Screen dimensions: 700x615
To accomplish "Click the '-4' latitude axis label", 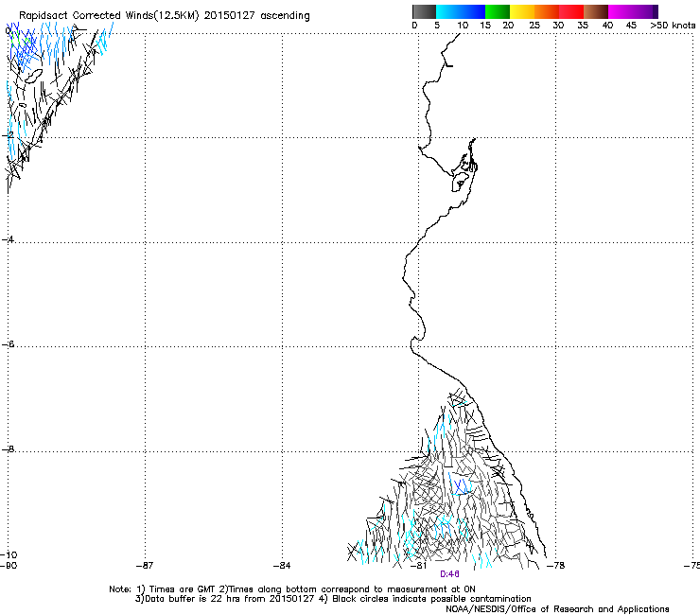I will pos(9,239).
